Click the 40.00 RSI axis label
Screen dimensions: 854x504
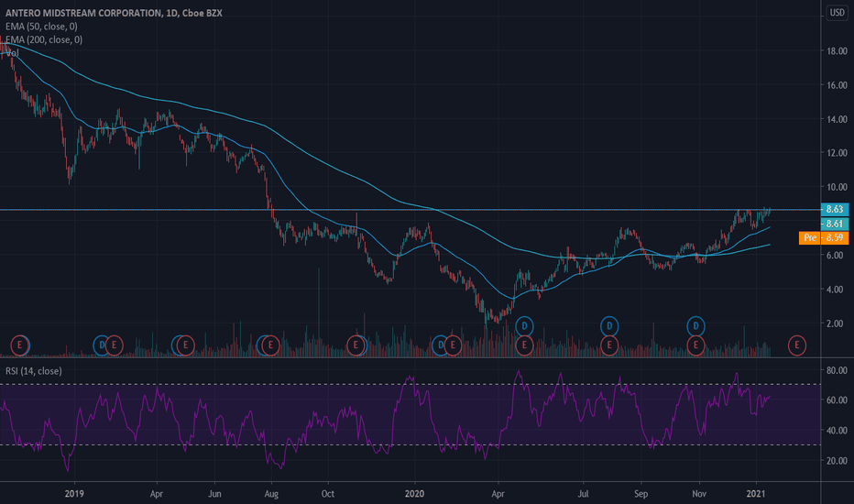[x=838, y=431]
